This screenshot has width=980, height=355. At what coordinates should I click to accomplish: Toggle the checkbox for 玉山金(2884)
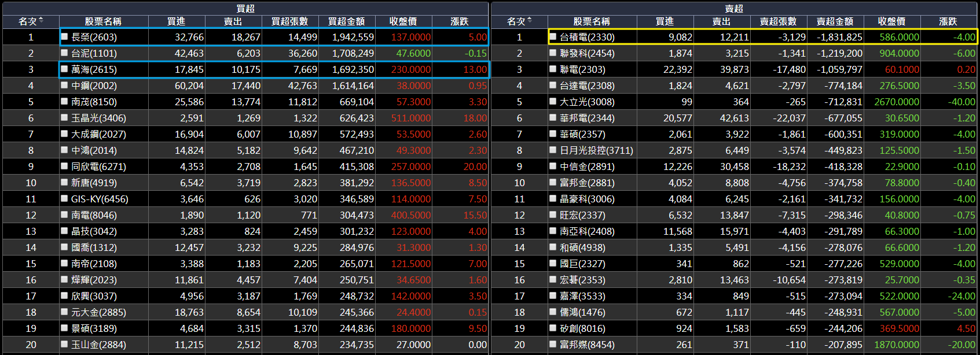(65, 344)
